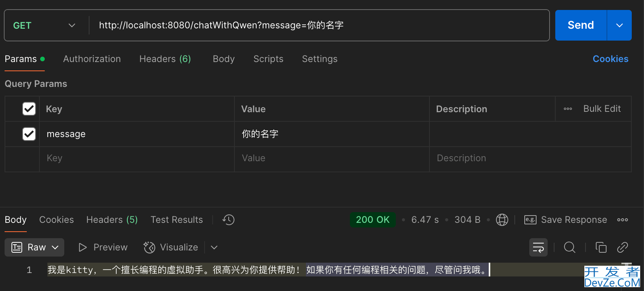Screen dimensions: 644x291
Task: Click the 200 OK status badge
Action: [x=372, y=220]
